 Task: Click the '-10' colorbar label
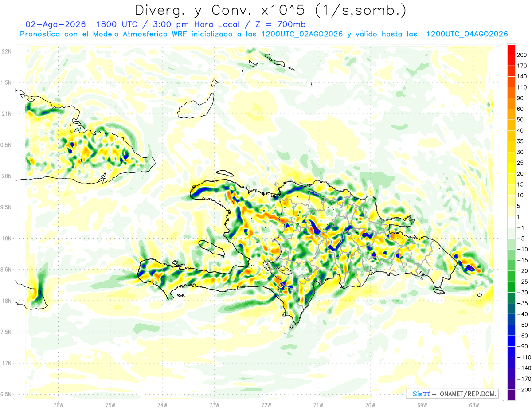523,249
